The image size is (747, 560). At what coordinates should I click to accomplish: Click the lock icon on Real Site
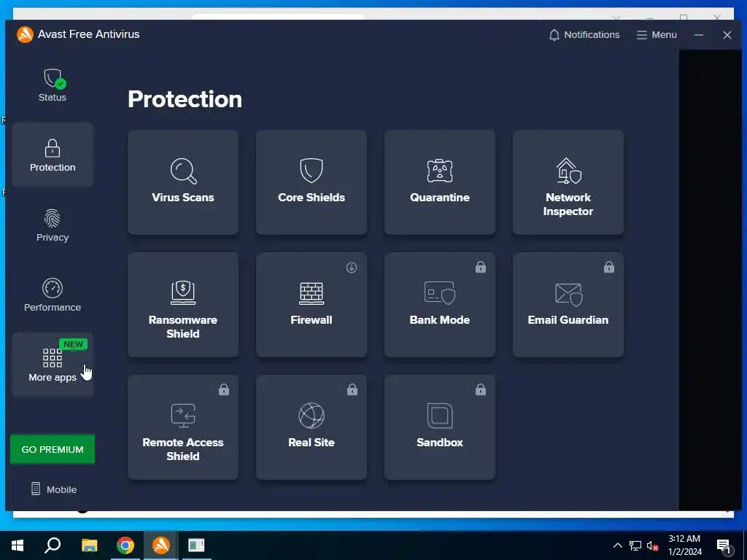pyautogui.click(x=352, y=389)
